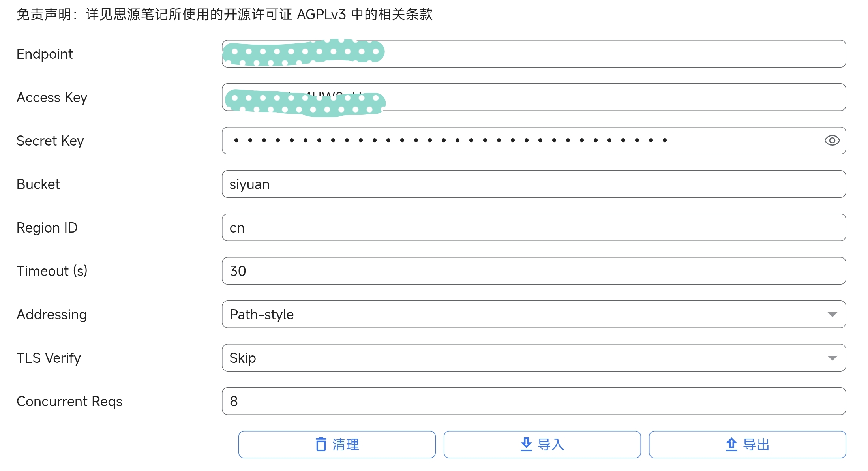The width and height of the screenshot is (868, 471).
Task: Click the Concurrent Reqs field showing 8
Action: (534, 401)
